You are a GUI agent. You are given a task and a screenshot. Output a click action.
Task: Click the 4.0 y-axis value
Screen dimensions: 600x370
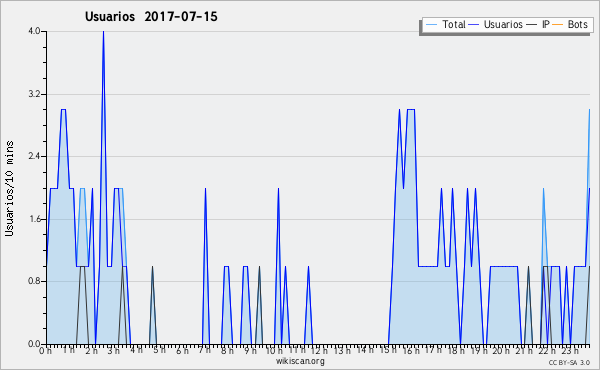(34, 31)
